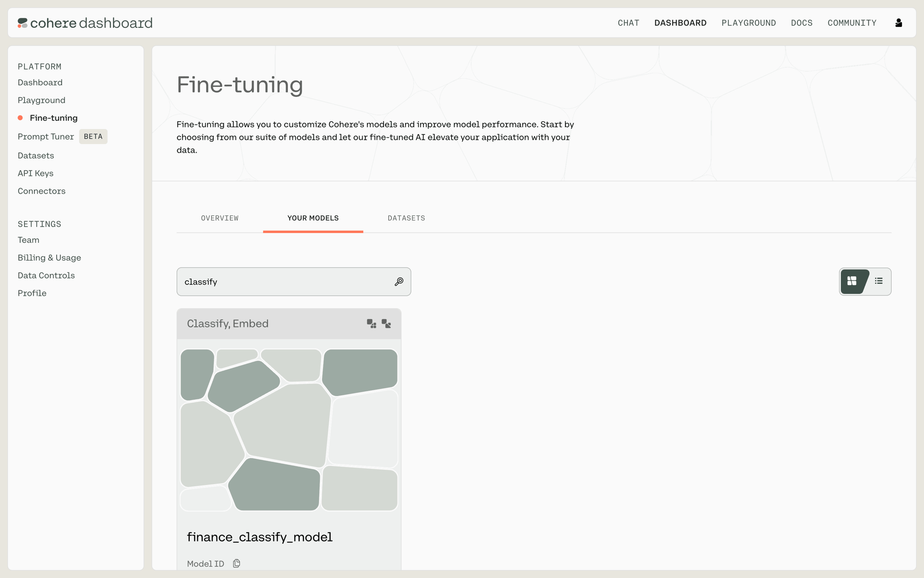924x578 pixels.
Task: Open Connectors page
Action: point(41,191)
